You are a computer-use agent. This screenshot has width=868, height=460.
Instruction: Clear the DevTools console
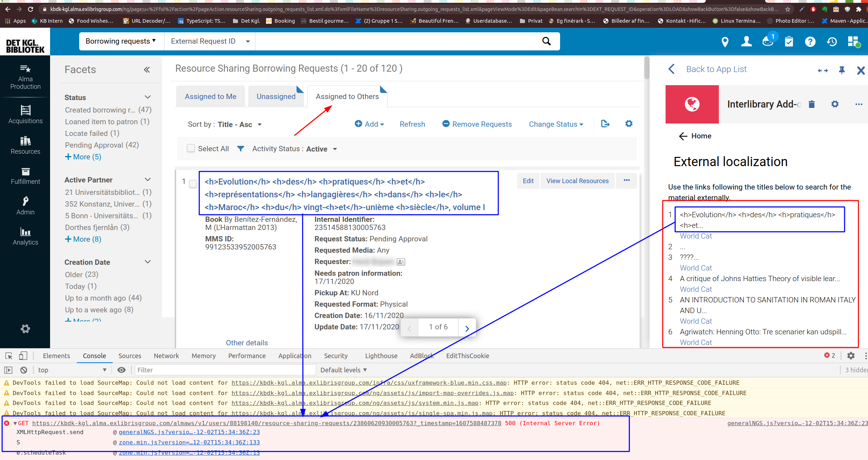(x=23, y=370)
